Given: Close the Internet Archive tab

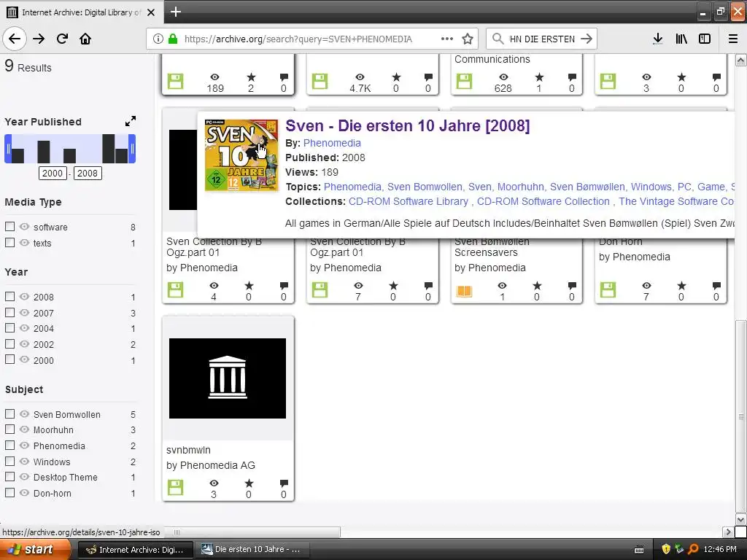Looking at the screenshot, I should [x=151, y=12].
